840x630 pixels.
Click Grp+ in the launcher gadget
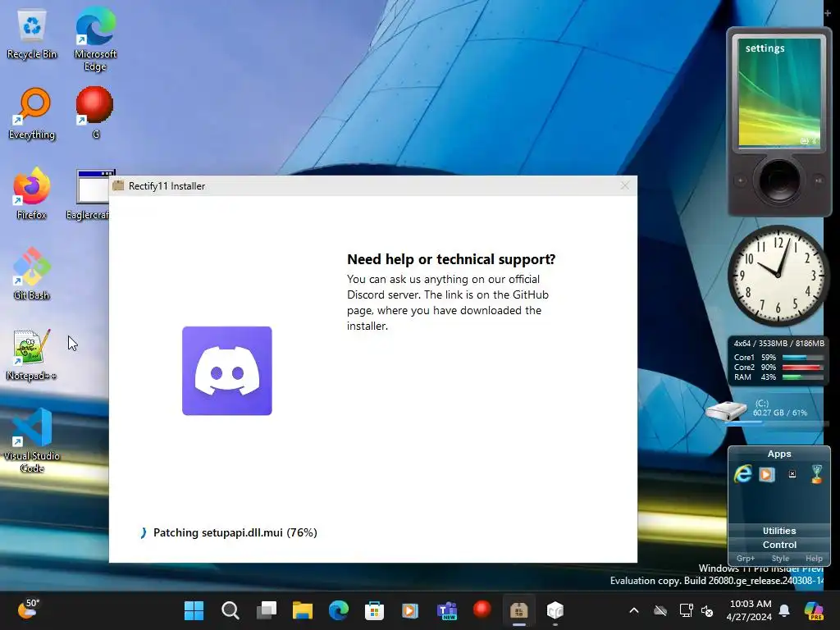745,558
